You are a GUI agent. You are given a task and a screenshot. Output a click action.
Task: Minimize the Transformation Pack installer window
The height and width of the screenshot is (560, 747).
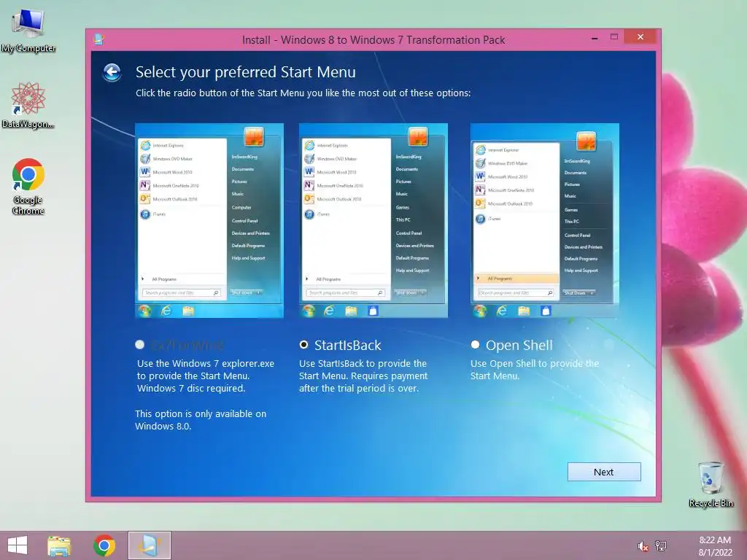tap(595, 38)
